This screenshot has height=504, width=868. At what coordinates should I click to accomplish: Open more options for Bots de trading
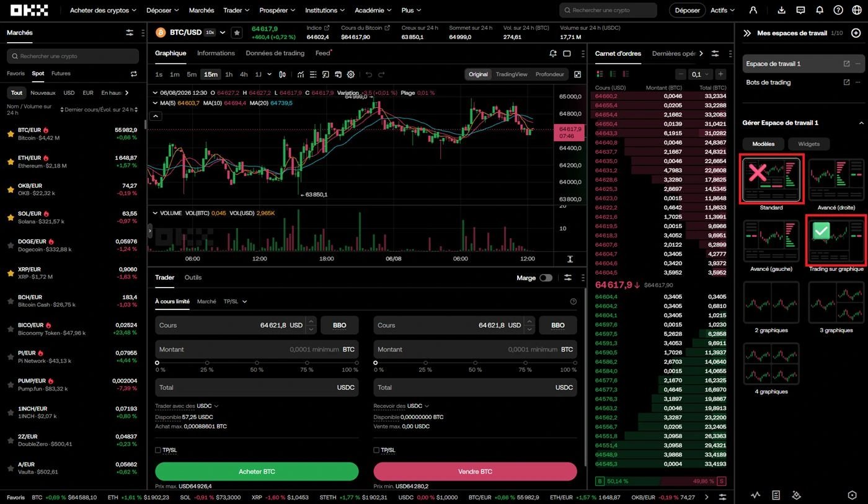858,82
